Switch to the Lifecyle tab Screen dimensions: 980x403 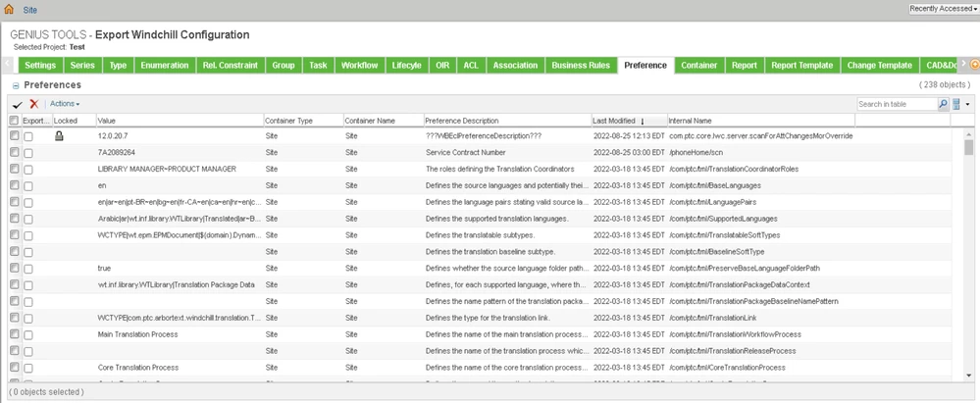click(x=406, y=65)
